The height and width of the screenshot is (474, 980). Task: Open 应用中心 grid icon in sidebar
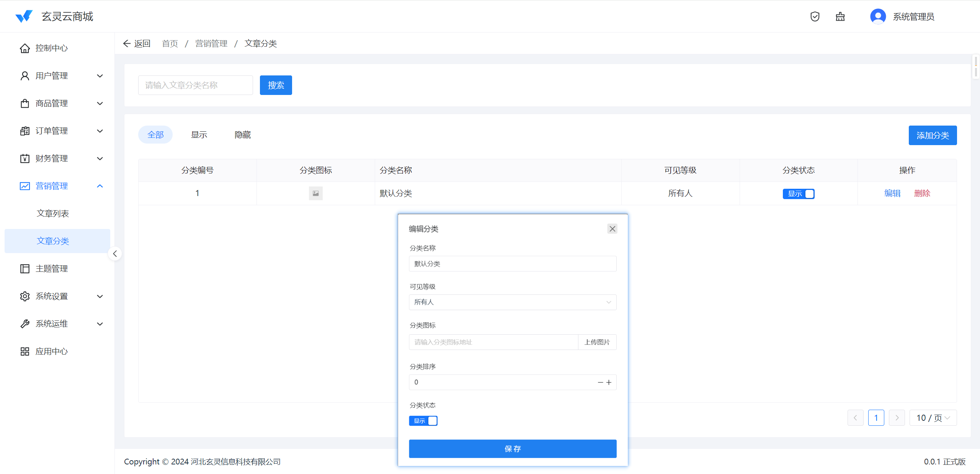pos(25,351)
